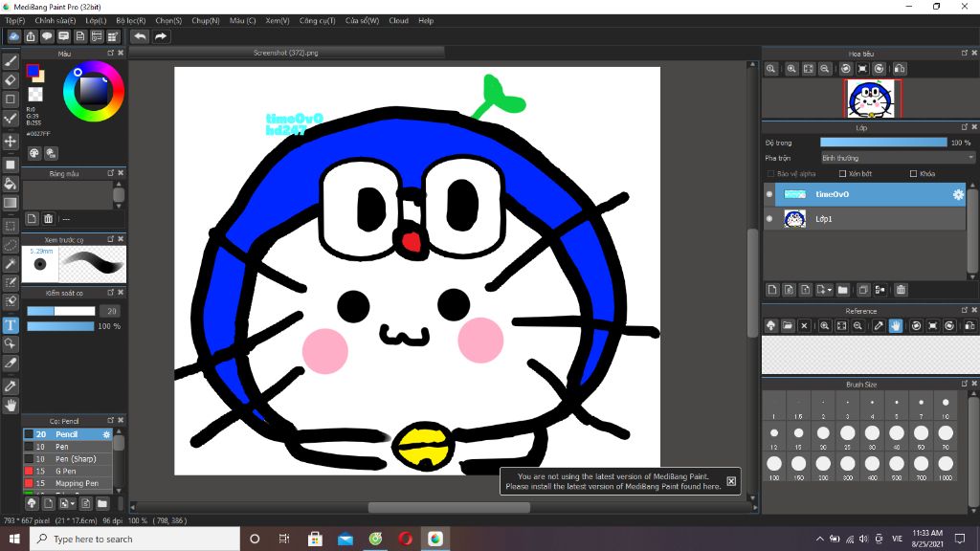Image resolution: width=980 pixels, height=551 pixels.
Task: Select the Bucket fill tool
Action: click(x=10, y=184)
